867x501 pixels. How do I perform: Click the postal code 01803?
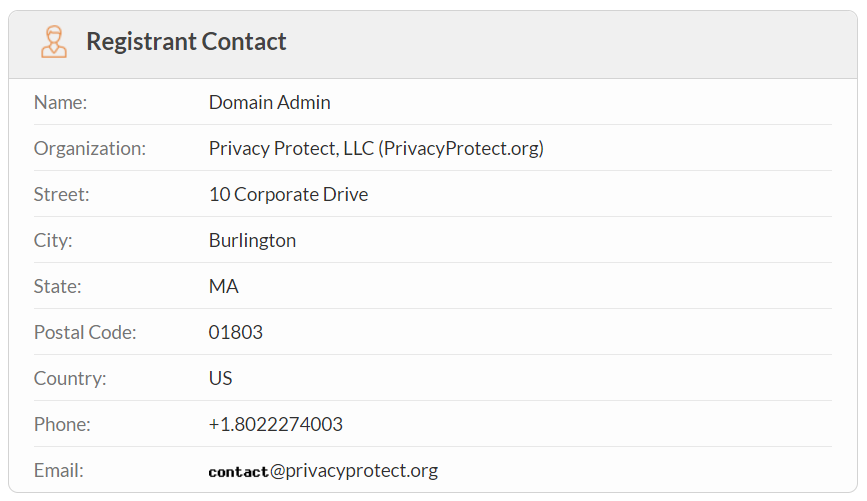pos(235,333)
